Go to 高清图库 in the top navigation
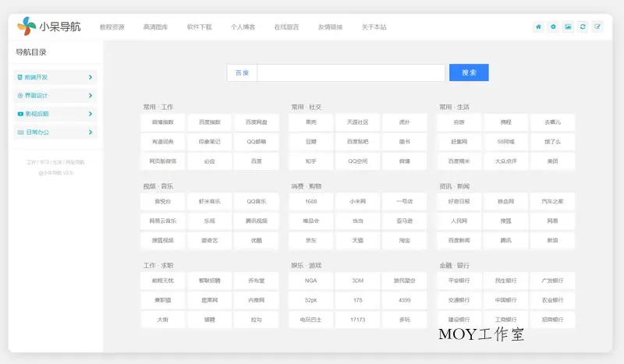This screenshot has width=624, height=364. click(155, 27)
